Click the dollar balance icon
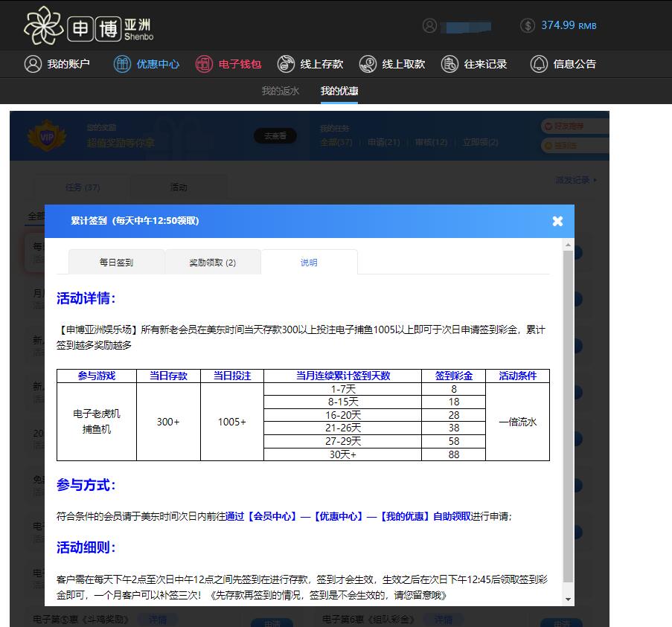Screen dimensions: 672x627 click(x=528, y=26)
